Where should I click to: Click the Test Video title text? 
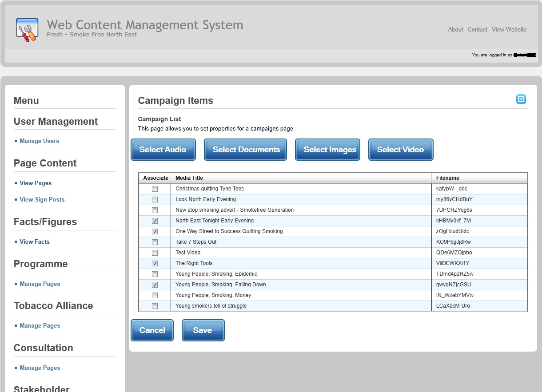pyautogui.click(x=188, y=253)
